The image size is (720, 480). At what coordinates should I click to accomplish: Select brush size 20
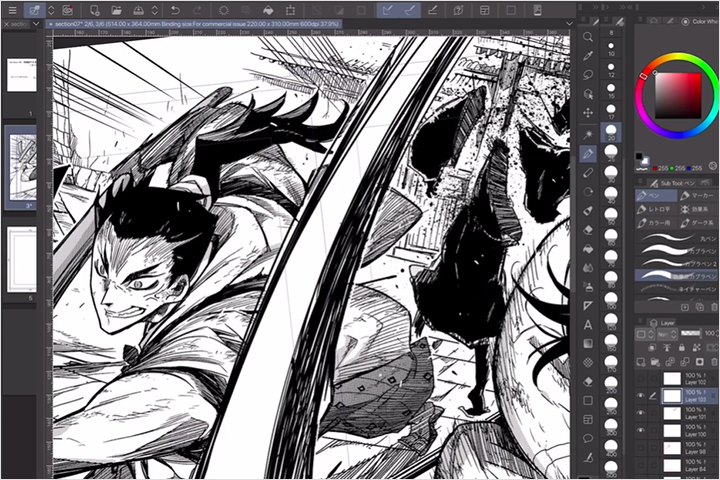(611, 132)
